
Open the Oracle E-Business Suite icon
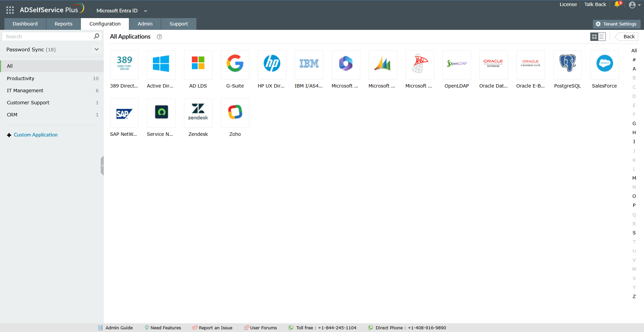531,64
